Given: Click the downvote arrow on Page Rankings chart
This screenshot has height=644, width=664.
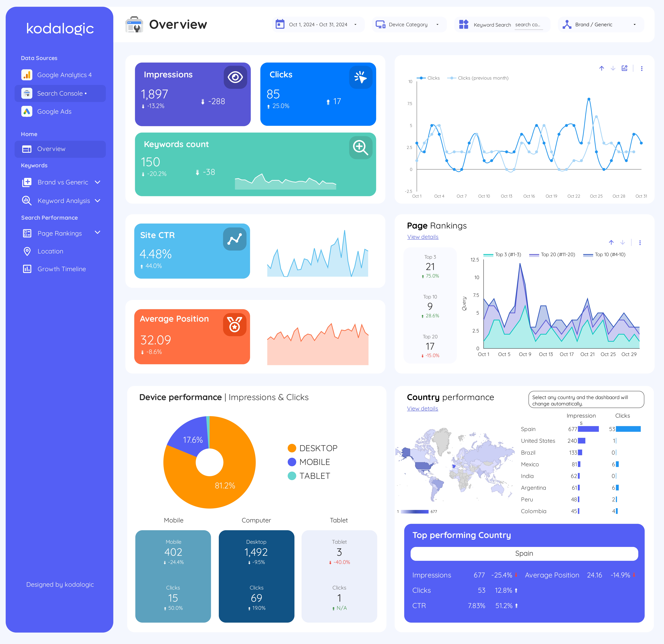Looking at the screenshot, I should (x=622, y=242).
